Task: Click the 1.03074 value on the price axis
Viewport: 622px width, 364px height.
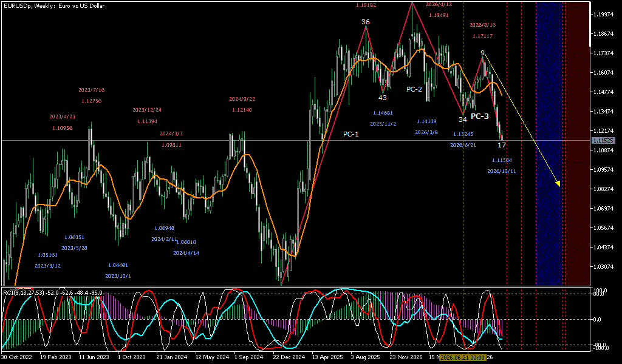Action: tap(603, 266)
